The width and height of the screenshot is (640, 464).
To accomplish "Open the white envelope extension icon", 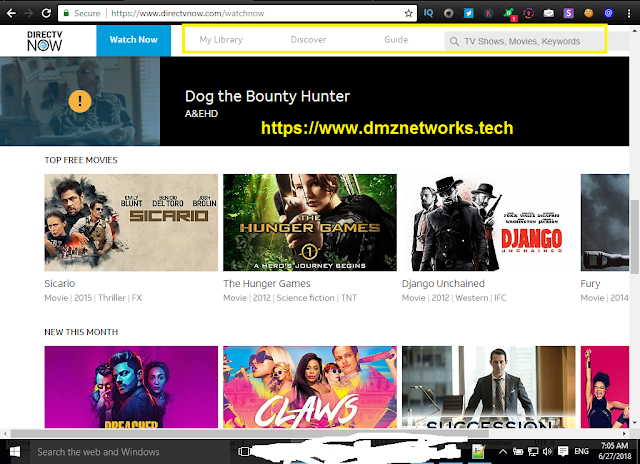I will point(549,13).
